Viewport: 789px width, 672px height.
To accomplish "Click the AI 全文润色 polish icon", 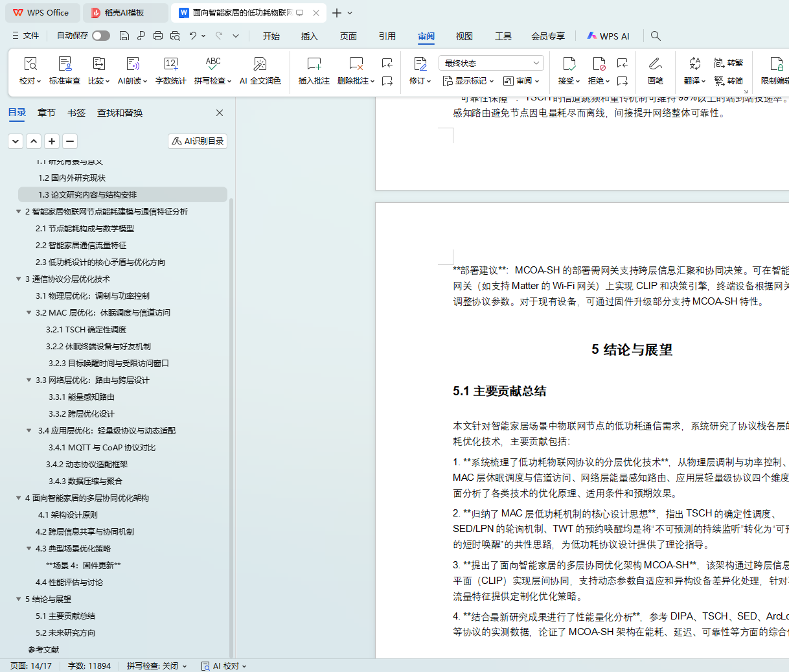I will 260,64.
